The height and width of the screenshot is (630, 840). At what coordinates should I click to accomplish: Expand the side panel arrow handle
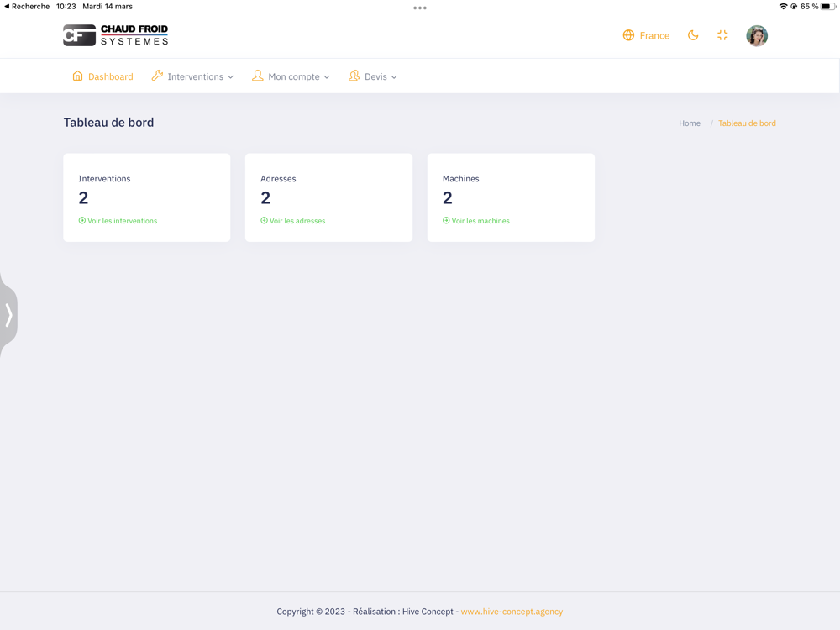click(8, 315)
